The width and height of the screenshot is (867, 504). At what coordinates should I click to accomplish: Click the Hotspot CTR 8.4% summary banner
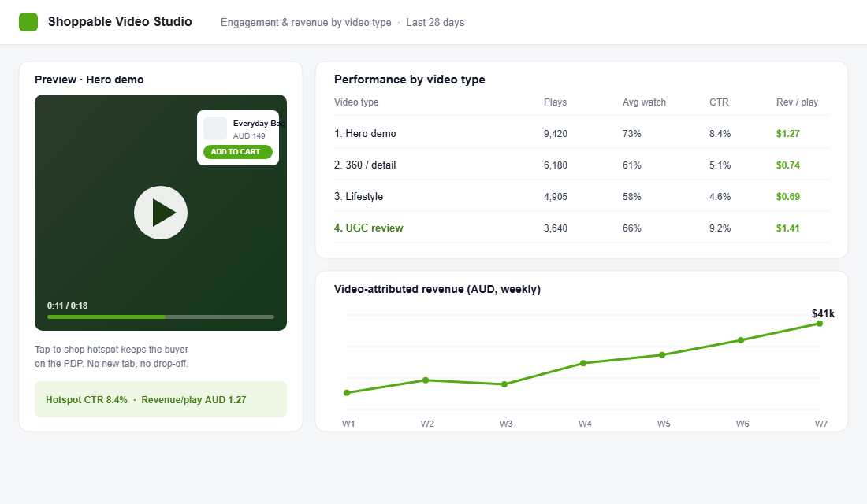[x=161, y=399]
